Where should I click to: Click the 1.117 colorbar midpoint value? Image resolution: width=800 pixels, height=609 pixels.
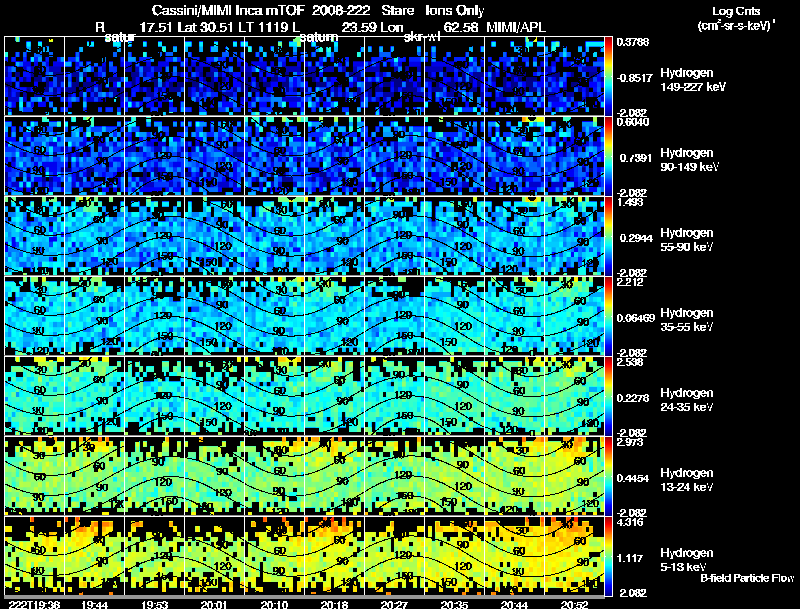coord(630,559)
